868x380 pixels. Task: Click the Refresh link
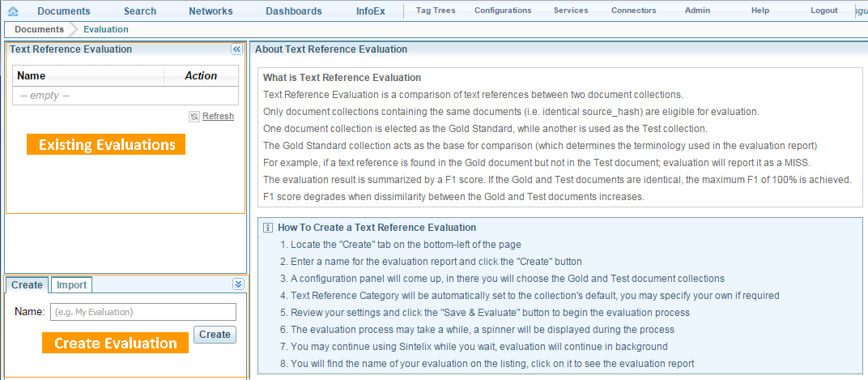[218, 117]
